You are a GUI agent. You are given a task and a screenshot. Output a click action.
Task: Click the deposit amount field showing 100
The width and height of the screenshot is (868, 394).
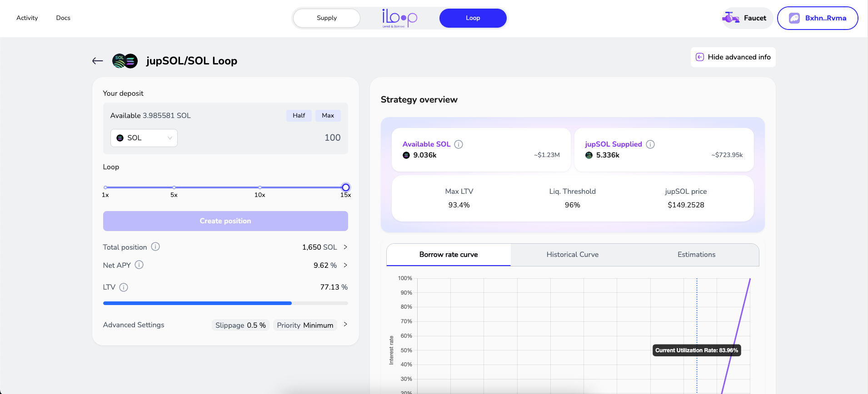[x=333, y=138]
